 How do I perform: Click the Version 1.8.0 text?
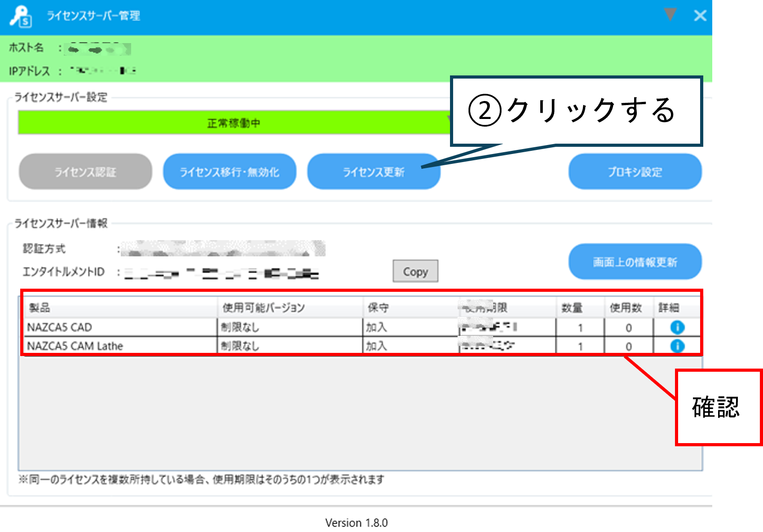356,523
